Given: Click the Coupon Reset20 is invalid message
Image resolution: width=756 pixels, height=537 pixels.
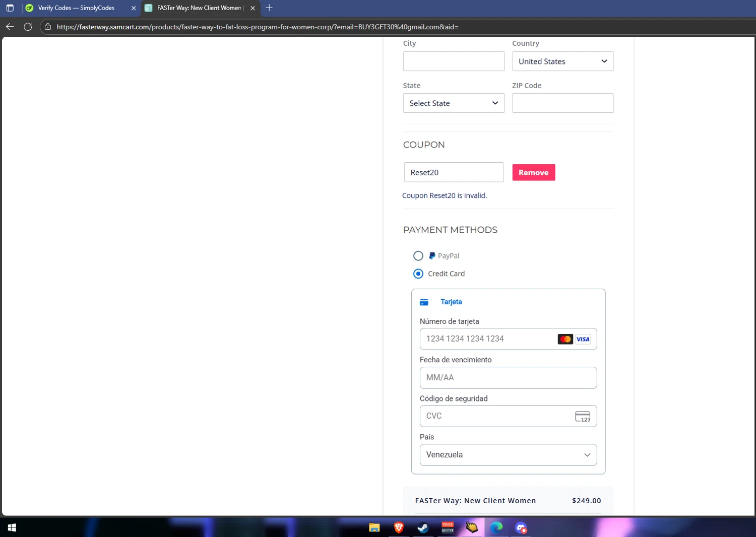Looking at the screenshot, I should (445, 195).
